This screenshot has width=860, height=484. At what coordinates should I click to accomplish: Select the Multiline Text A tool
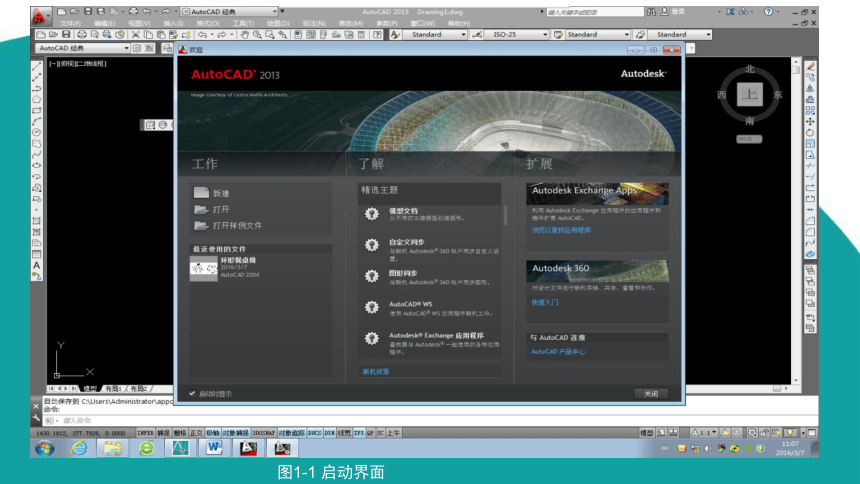(36, 265)
